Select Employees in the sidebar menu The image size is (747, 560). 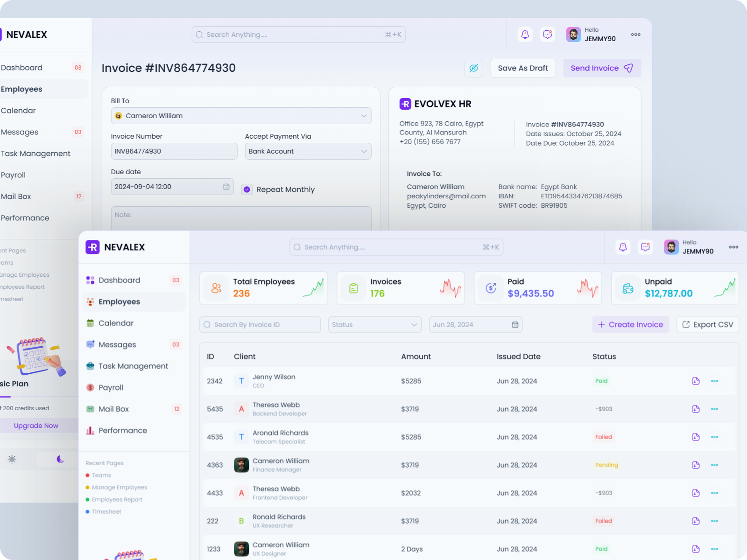[x=120, y=301]
